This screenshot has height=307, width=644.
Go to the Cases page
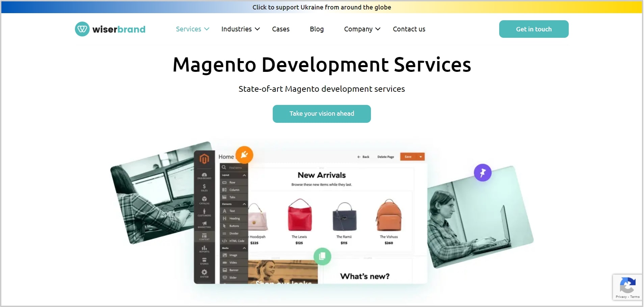pos(280,29)
